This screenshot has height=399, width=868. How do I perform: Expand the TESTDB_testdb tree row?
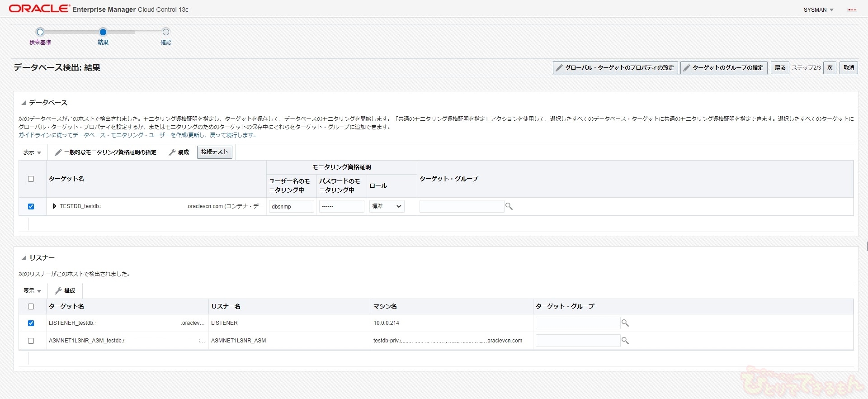tap(55, 206)
